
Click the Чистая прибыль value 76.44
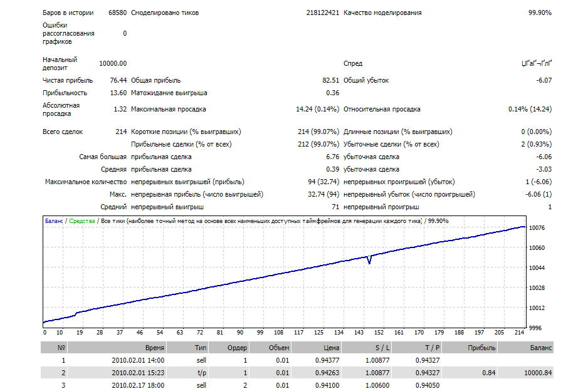(118, 80)
